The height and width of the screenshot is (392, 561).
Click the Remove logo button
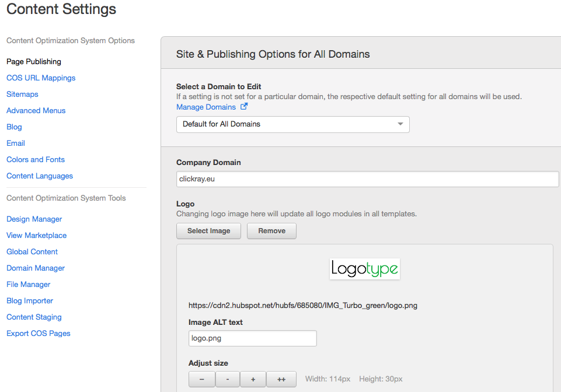[271, 231]
